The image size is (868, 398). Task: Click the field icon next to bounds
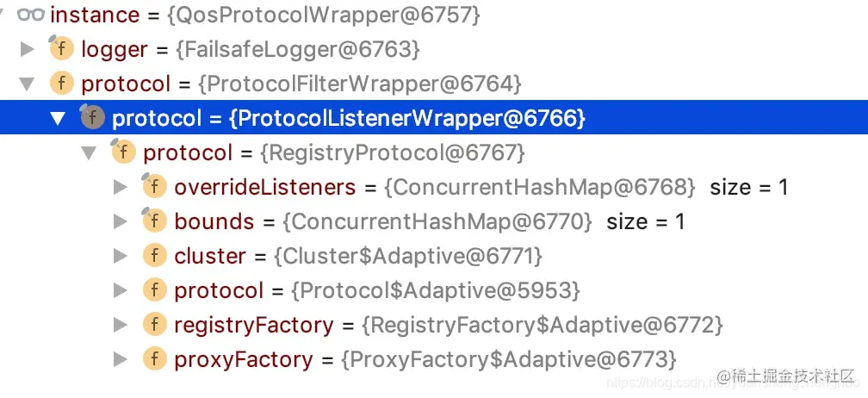pyautogui.click(x=154, y=221)
